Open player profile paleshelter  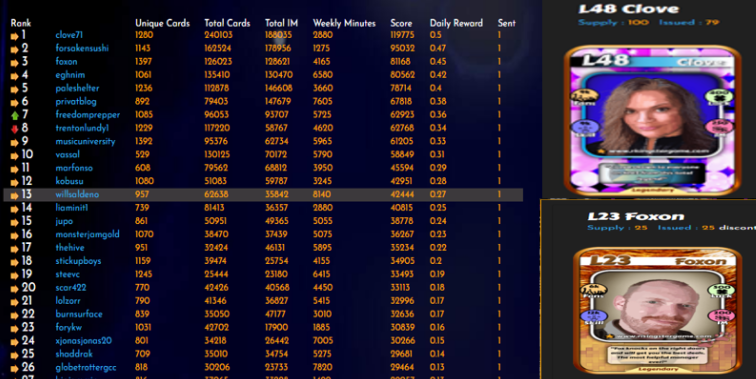pos(77,88)
